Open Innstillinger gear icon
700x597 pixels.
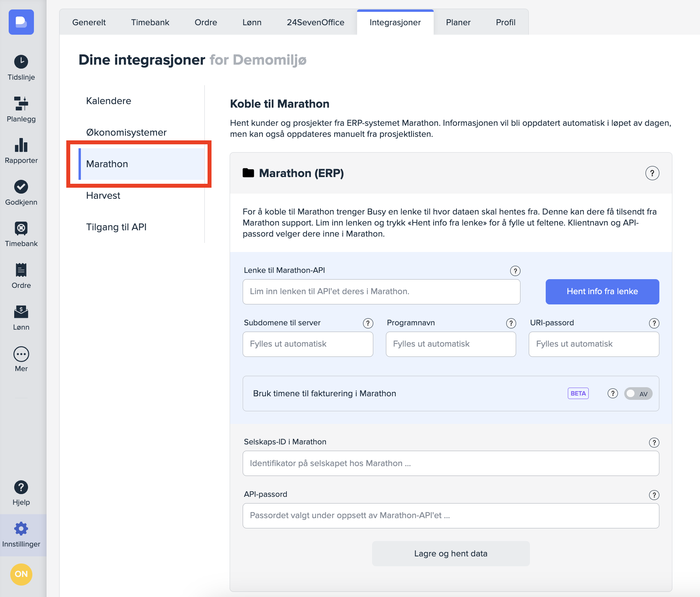21,529
